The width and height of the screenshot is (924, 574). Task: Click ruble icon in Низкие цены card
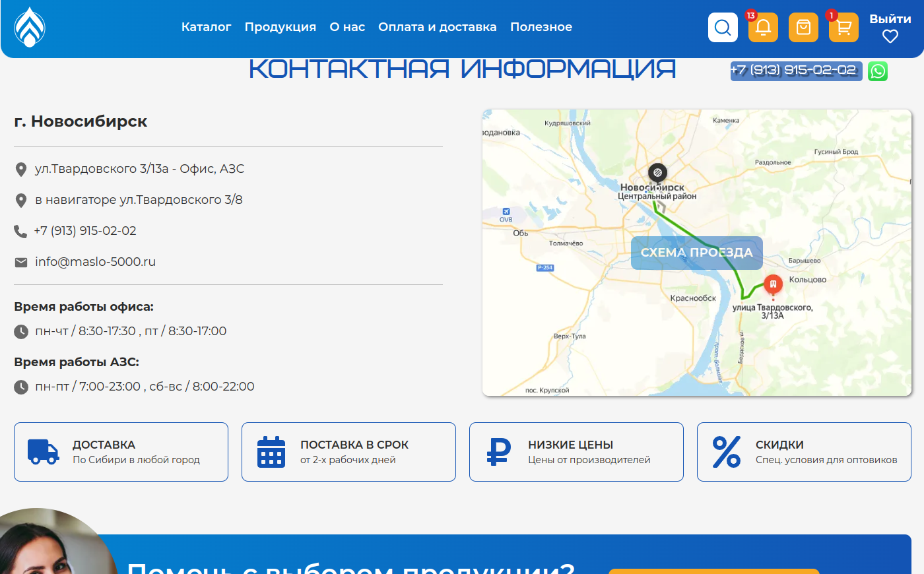[x=499, y=452]
